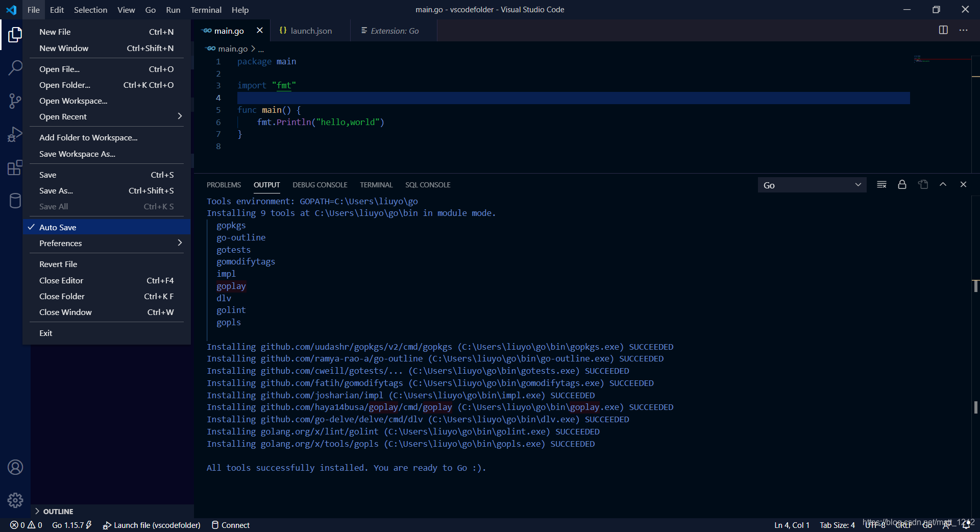The width and height of the screenshot is (980, 532).
Task: Click the Go 1.15.7 status item
Action: pos(71,525)
